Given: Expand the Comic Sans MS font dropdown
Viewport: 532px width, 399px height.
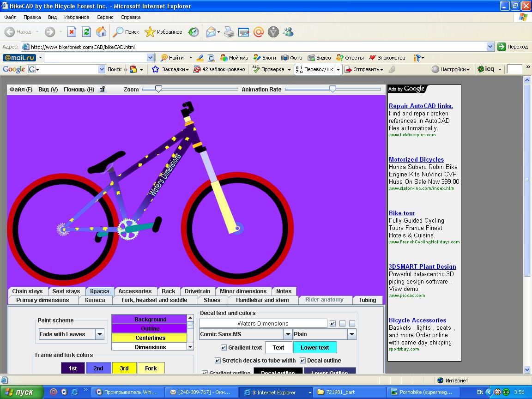Looking at the screenshot, I should (288, 334).
